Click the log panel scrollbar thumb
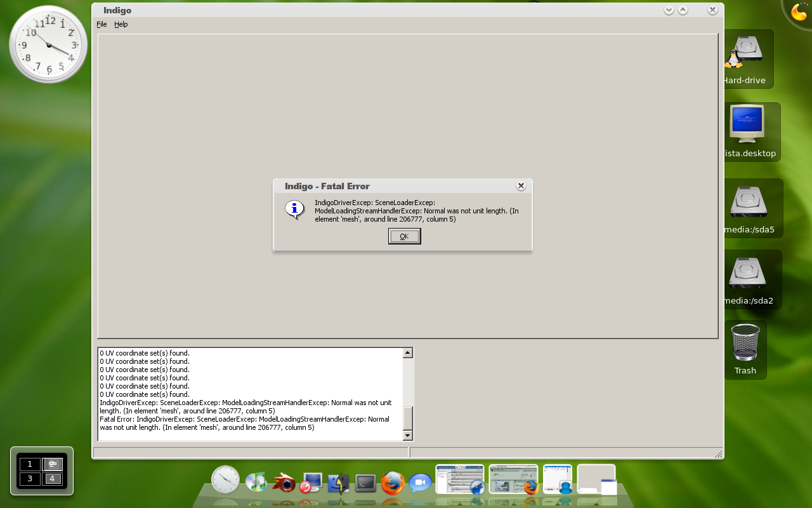 [408, 418]
